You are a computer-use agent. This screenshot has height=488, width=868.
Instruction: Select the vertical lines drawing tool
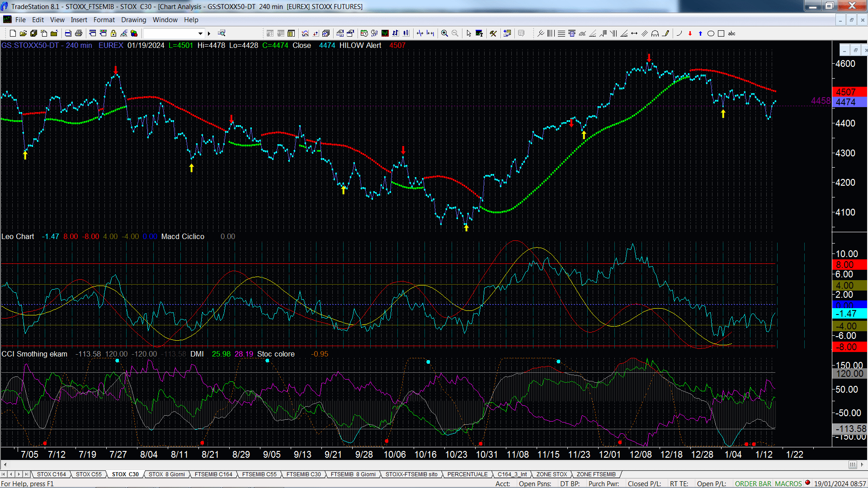pyautogui.click(x=551, y=33)
